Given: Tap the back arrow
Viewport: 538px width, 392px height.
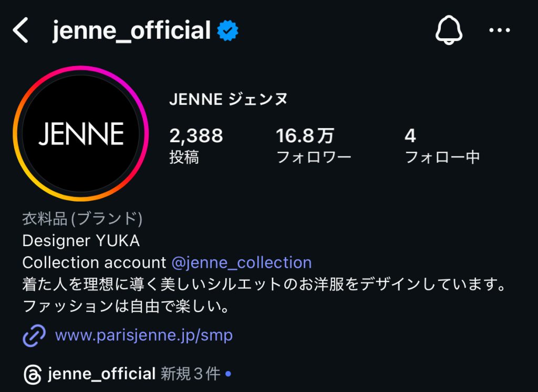Looking at the screenshot, I should [21, 30].
